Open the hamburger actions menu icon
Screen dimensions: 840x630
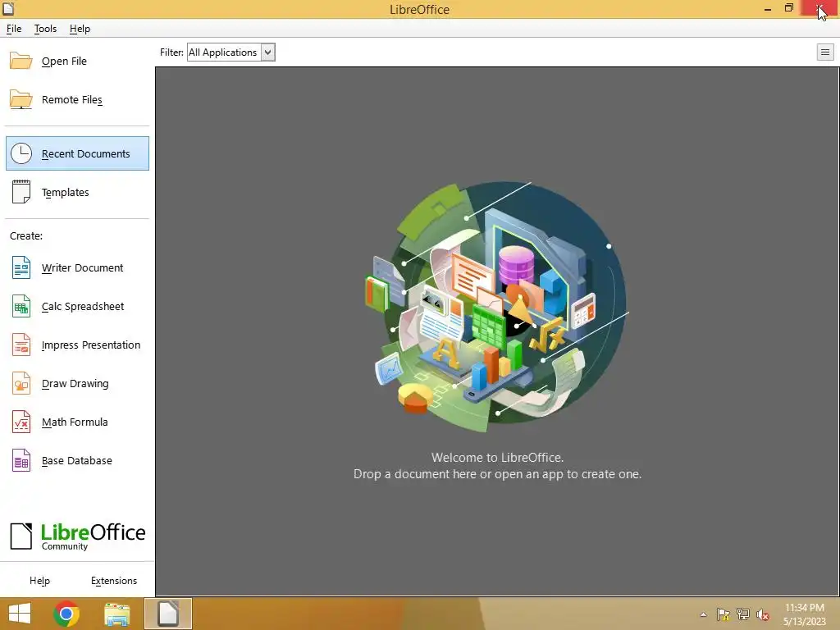point(825,52)
